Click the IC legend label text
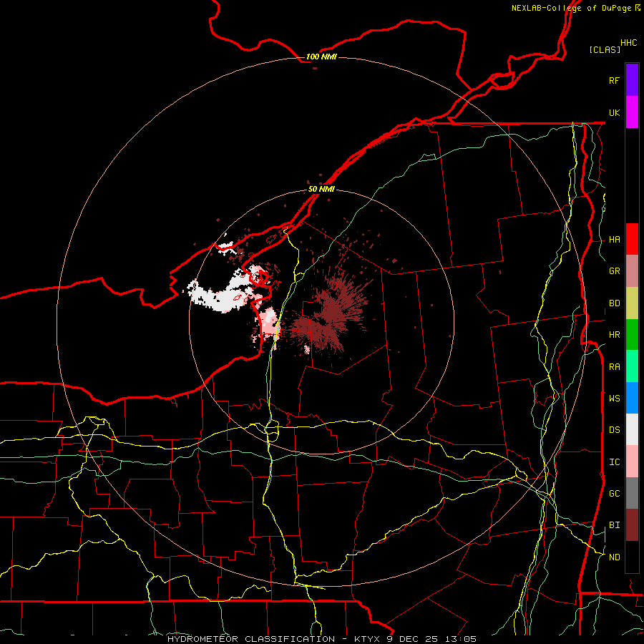The width and height of the screenshot is (644, 644). pos(615,462)
